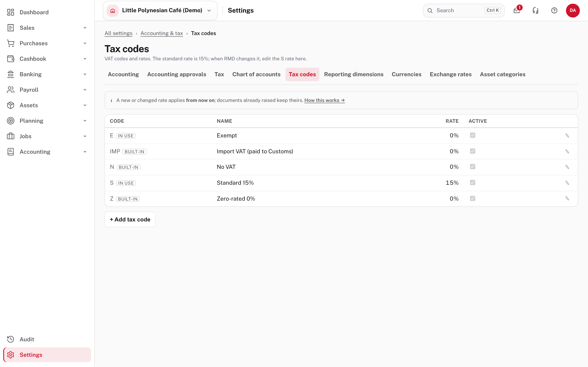Viewport: 588px width, 367px height.
Task: Open the Exchange rates tab
Action: pyautogui.click(x=450, y=74)
